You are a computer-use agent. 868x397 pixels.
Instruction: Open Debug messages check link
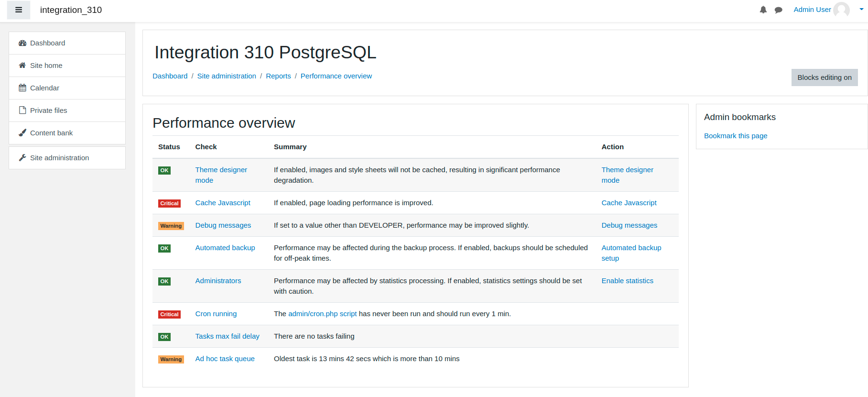tap(223, 225)
